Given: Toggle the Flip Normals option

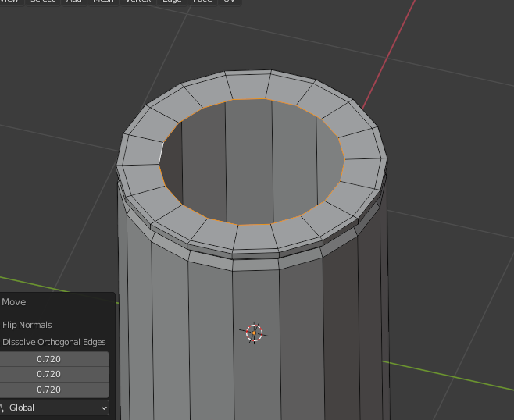Looking at the screenshot, I should pyautogui.click(x=27, y=325).
